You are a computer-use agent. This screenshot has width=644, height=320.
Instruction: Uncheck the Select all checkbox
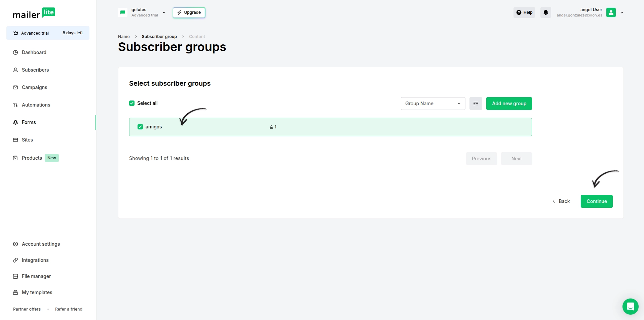pyautogui.click(x=132, y=103)
